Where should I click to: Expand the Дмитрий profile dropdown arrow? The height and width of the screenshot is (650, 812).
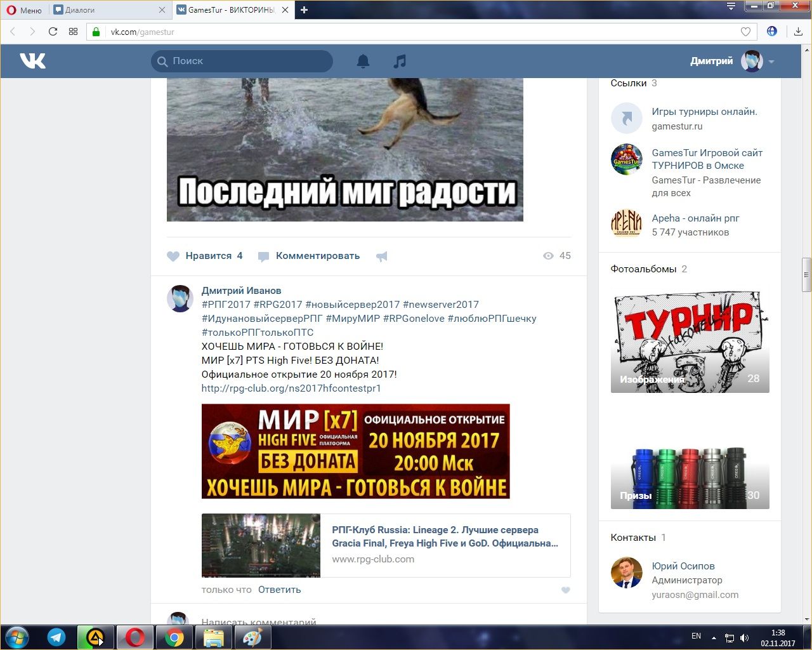(771, 62)
